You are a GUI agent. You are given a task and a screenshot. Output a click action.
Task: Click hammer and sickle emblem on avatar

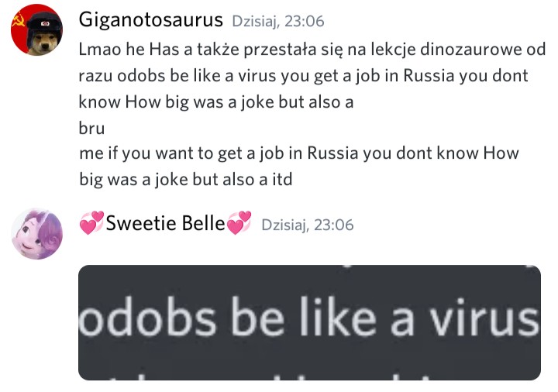coord(18,22)
